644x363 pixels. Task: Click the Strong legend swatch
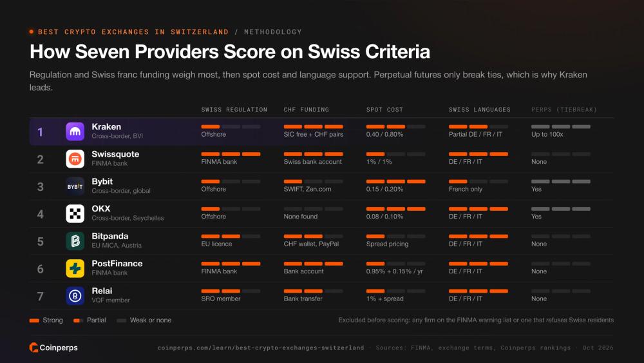(34, 320)
